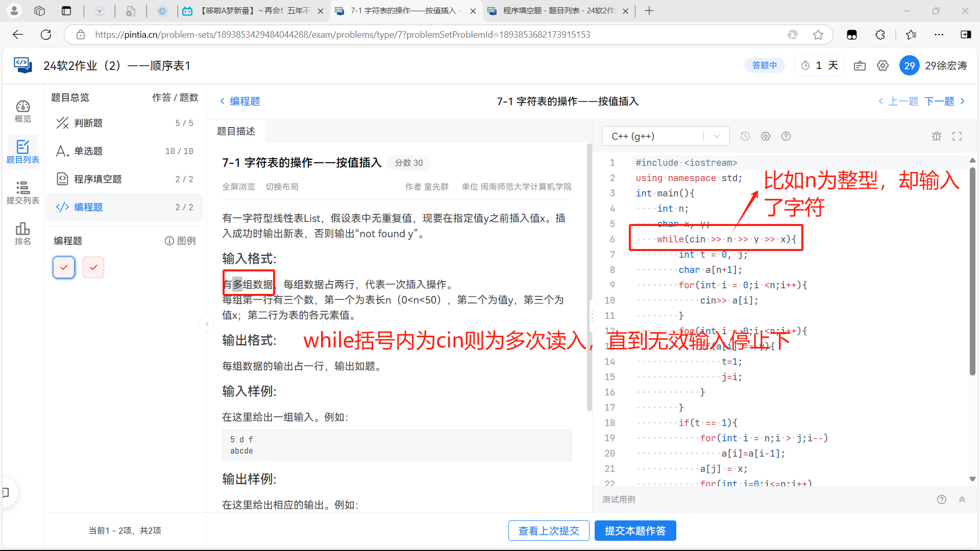
Task: Open the 概览 overview sidebar icon
Action: [x=22, y=111]
